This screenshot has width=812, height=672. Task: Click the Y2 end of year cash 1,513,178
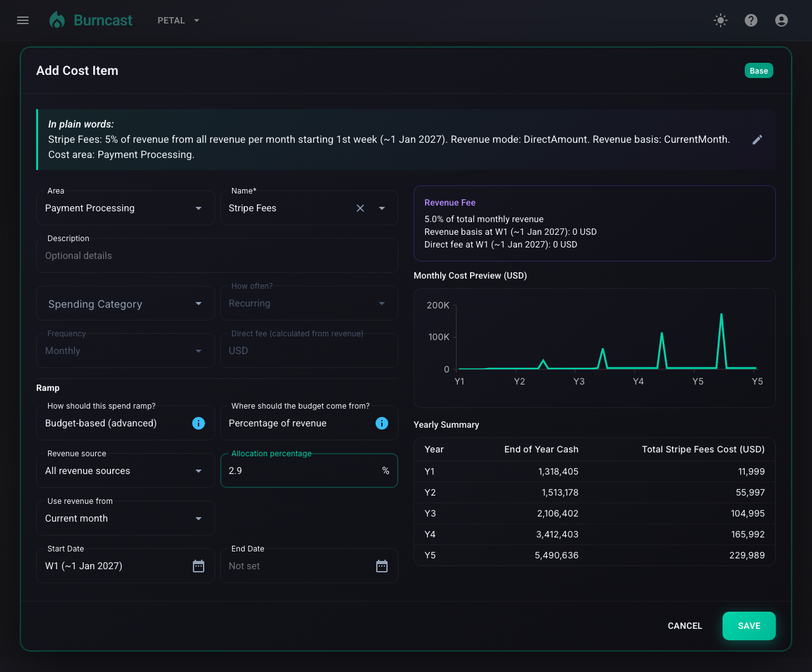point(560,492)
